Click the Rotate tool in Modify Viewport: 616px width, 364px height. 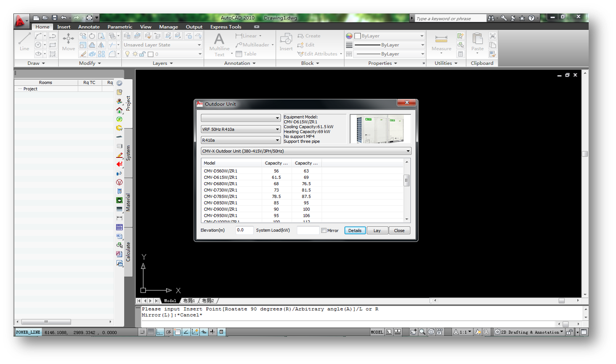click(x=92, y=36)
